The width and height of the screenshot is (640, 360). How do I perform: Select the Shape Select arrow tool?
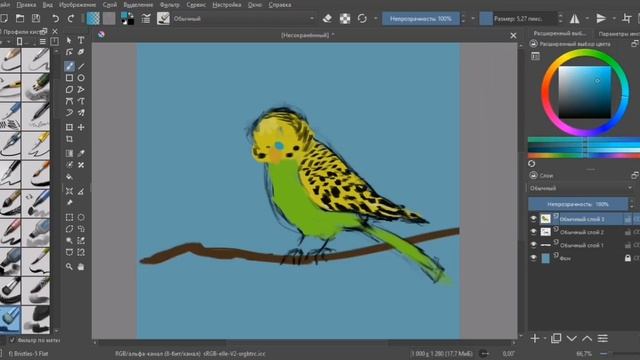point(69,40)
